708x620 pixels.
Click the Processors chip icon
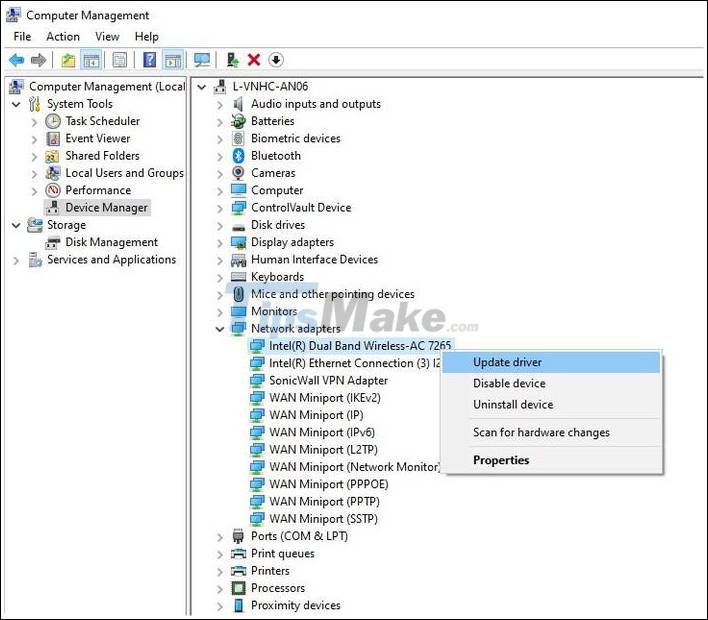[x=238, y=588]
